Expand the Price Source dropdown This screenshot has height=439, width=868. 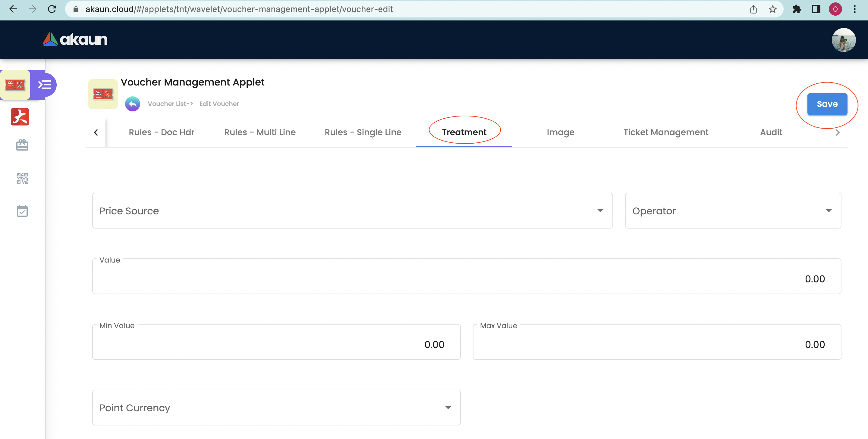point(352,211)
